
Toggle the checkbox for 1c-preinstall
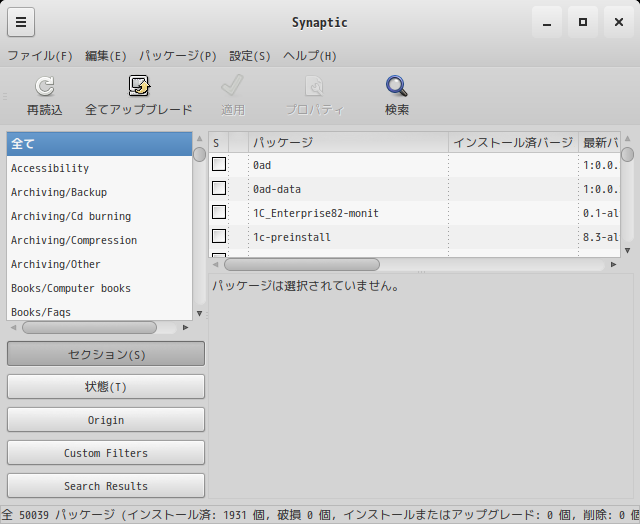point(219,236)
